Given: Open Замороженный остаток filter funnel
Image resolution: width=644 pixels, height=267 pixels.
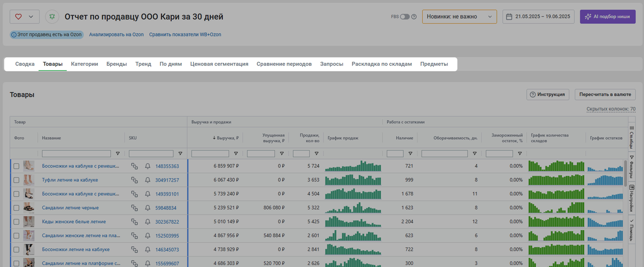Looking at the screenshot, I should tap(520, 153).
